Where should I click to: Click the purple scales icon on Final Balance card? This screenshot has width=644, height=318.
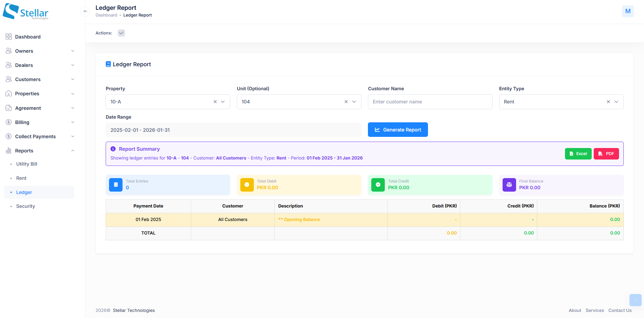coord(509,185)
